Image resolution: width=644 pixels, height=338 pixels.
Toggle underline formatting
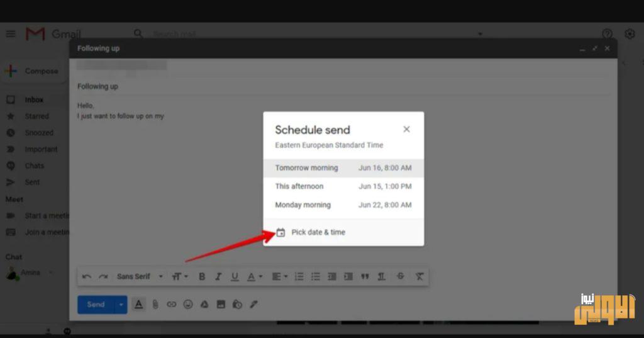[235, 277]
